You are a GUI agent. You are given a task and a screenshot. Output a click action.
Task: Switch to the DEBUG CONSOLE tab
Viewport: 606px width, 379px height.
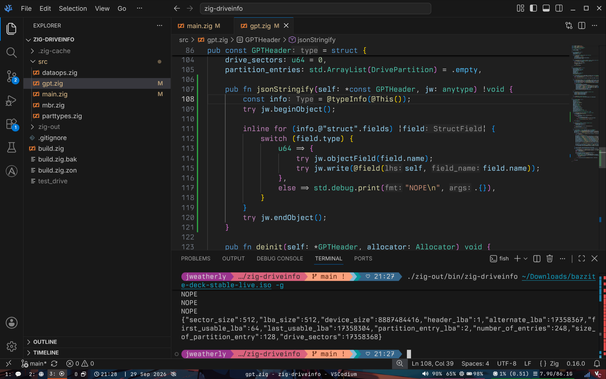[x=279, y=258]
